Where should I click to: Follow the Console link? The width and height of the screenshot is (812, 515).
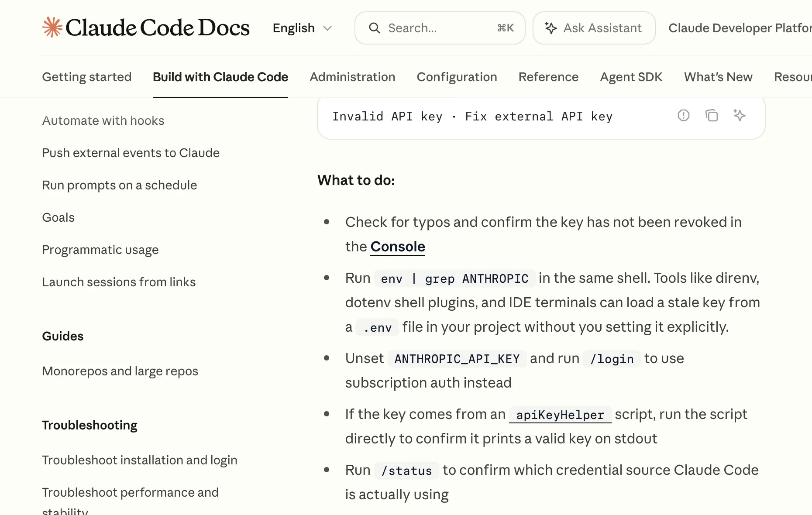tap(398, 247)
